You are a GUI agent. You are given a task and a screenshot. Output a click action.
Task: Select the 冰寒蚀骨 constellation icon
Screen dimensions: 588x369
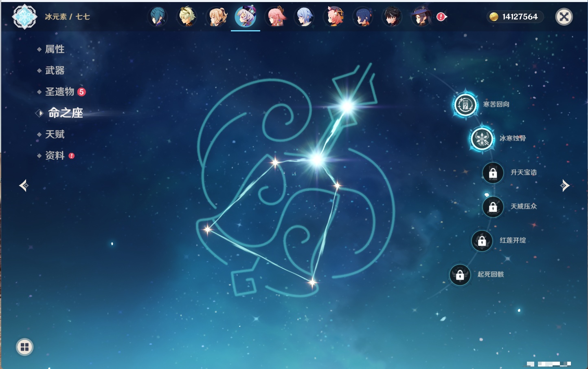pyautogui.click(x=482, y=139)
